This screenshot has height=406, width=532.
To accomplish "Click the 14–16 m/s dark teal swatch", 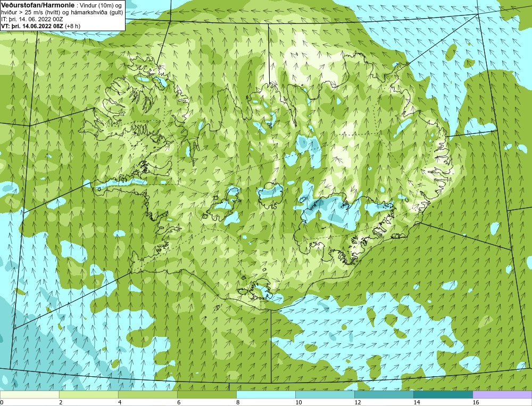I will pyautogui.click(x=443, y=394).
